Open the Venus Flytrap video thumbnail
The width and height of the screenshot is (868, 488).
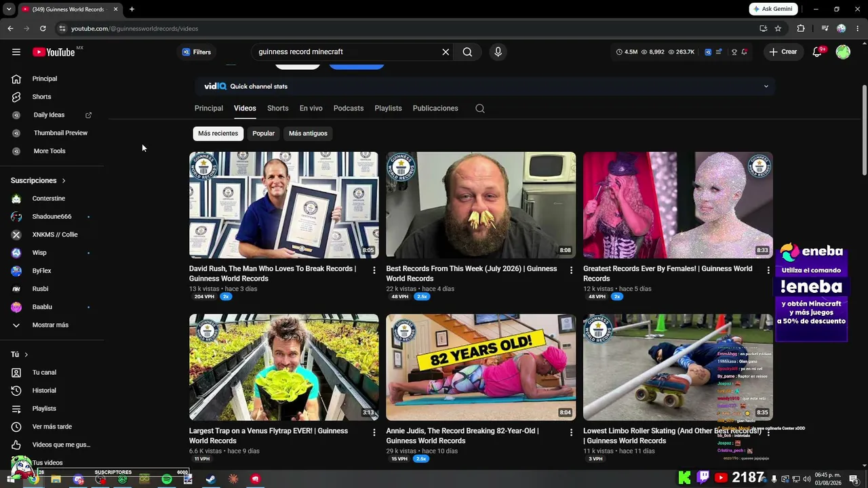tap(284, 367)
